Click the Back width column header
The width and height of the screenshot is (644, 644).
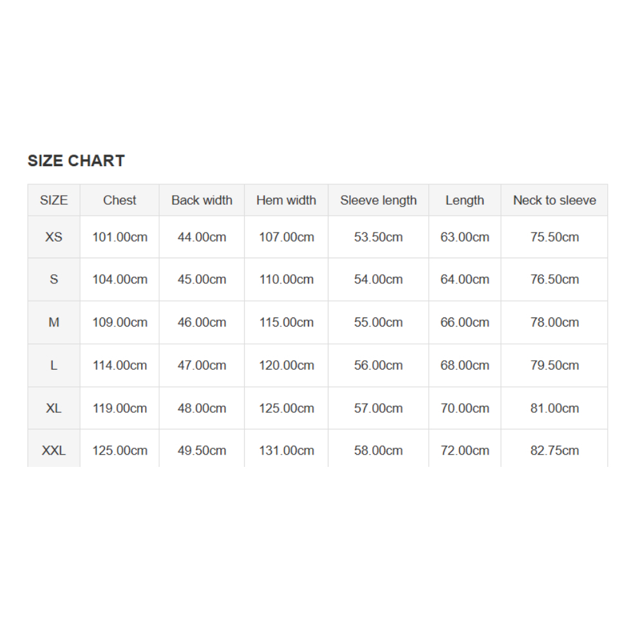[202, 200]
